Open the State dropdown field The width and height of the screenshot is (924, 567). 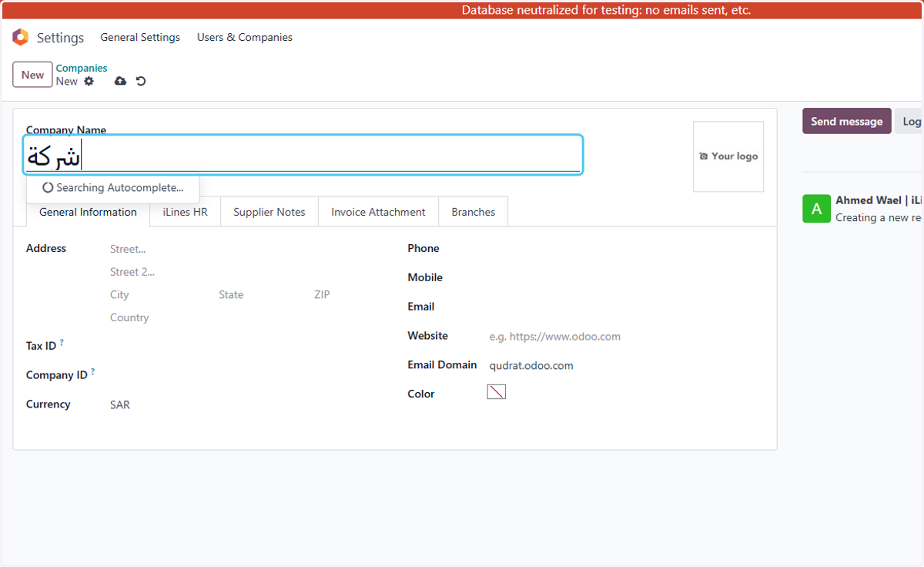[262, 294]
